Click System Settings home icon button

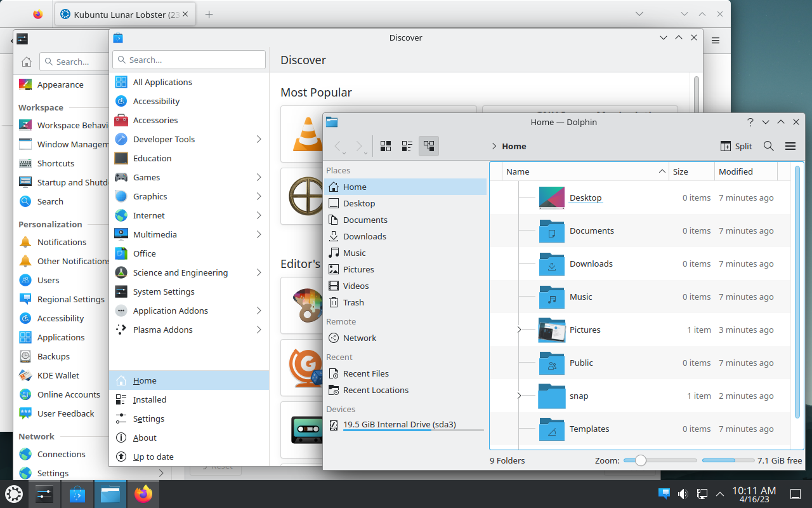click(27, 62)
